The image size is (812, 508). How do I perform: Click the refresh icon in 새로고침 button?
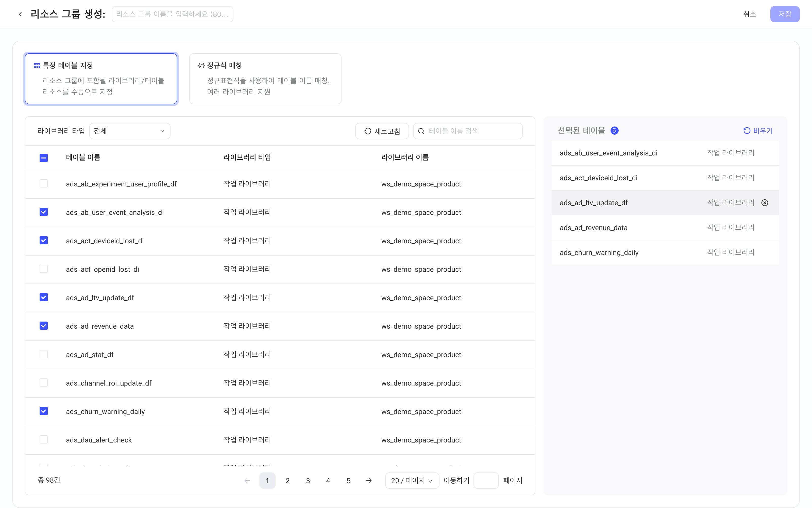(x=368, y=131)
